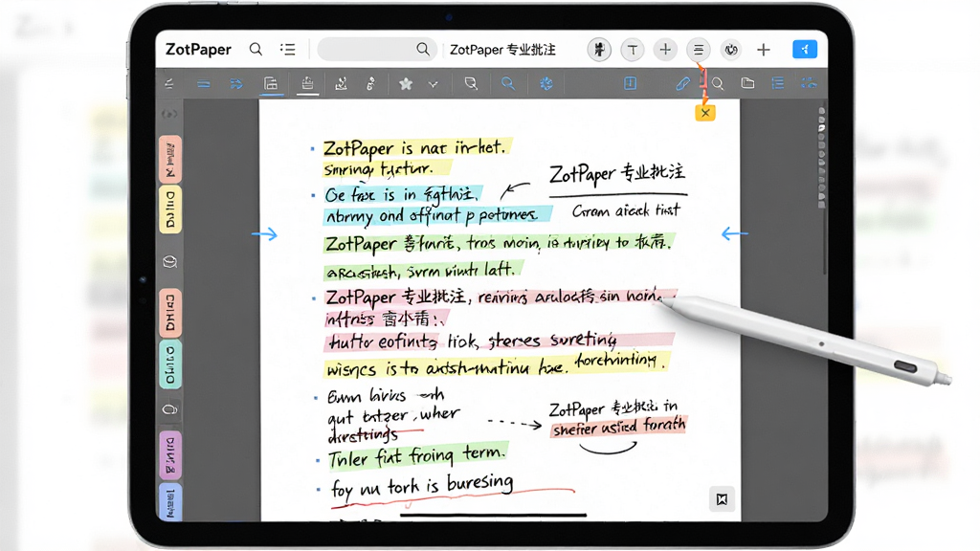
Task: Tap the orange-highlighted note 'shefier asfied forath'
Action: click(619, 427)
